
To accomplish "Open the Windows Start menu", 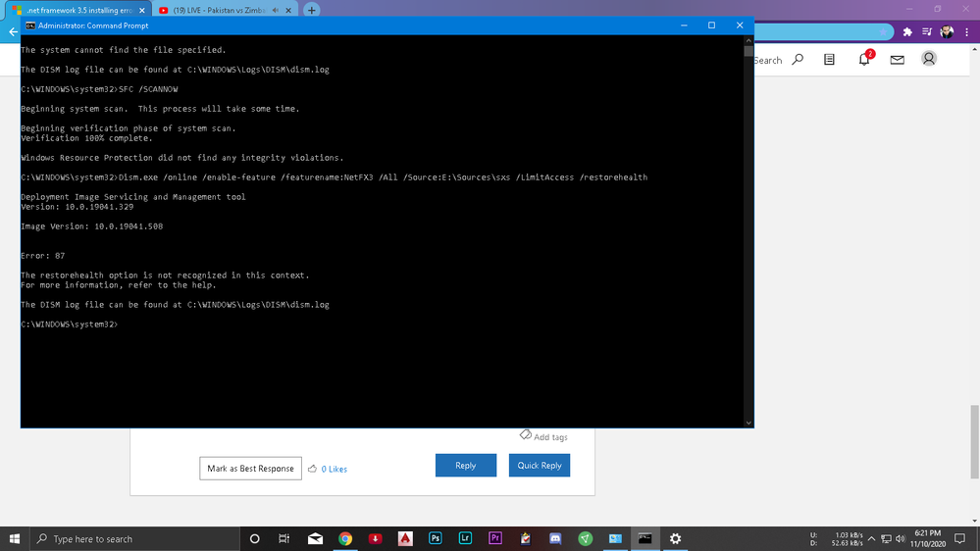I will pyautogui.click(x=15, y=538).
